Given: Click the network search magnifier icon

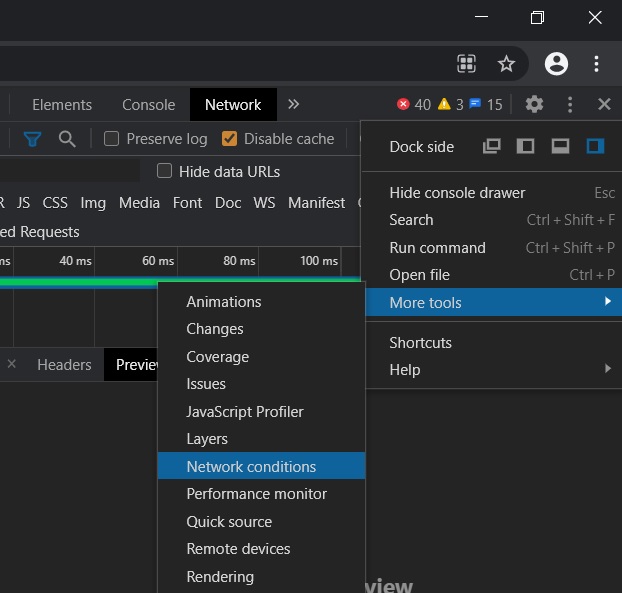Looking at the screenshot, I should click(x=67, y=139).
